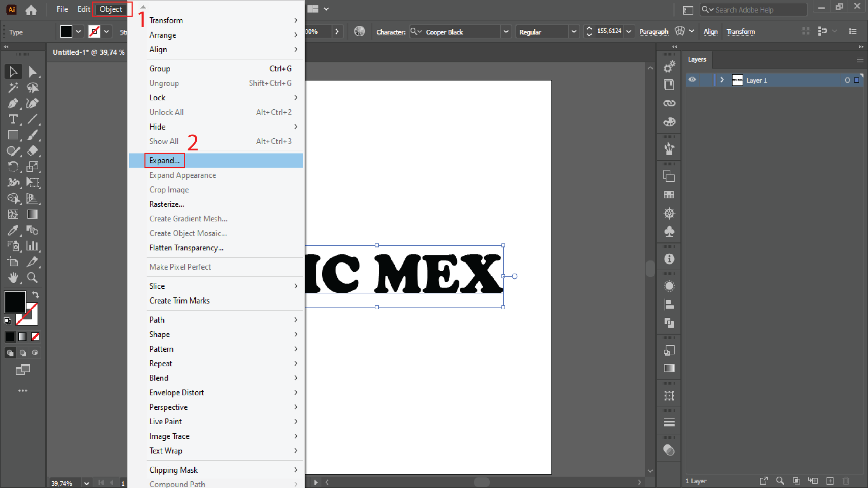Image resolution: width=868 pixels, height=488 pixels.
Task: Open Transform panel link in control bar
Action: tap(740, 32)
